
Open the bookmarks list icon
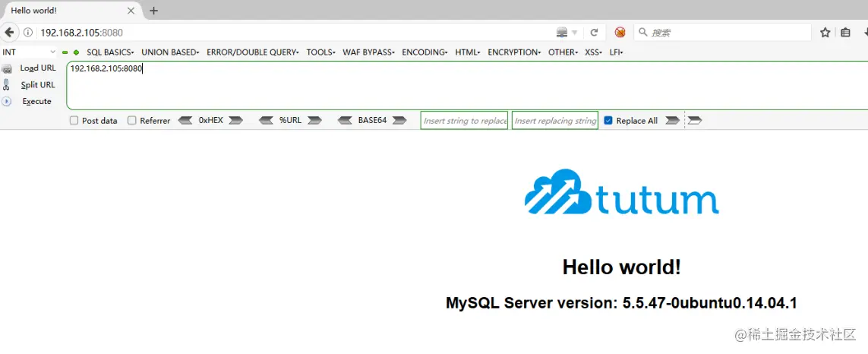pos(845,33)
